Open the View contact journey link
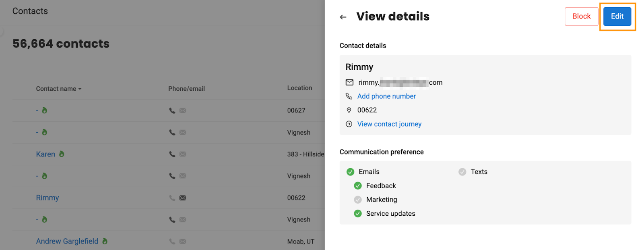Screen dimensions: 644x250 389,124
